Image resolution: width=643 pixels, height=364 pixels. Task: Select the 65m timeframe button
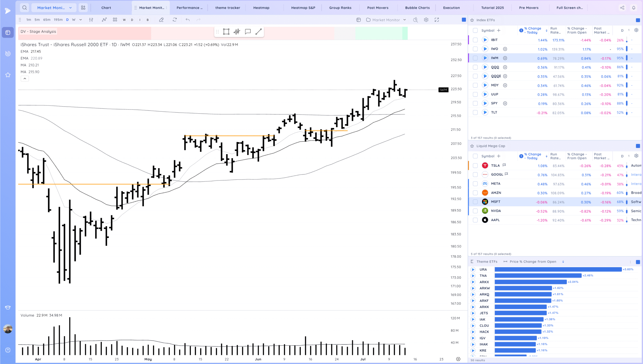[x=47, y=20]
